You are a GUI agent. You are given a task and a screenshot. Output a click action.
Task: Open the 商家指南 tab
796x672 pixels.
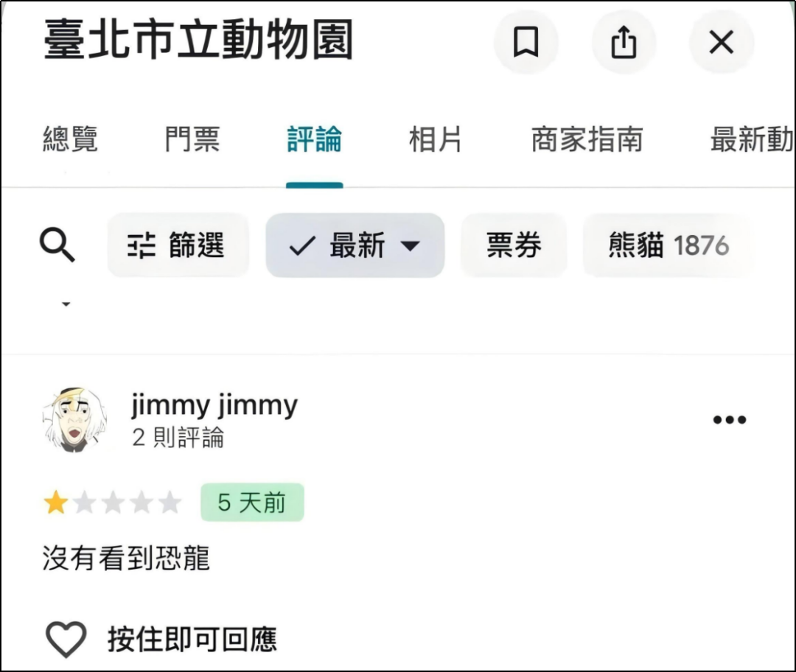coord(587,139)
